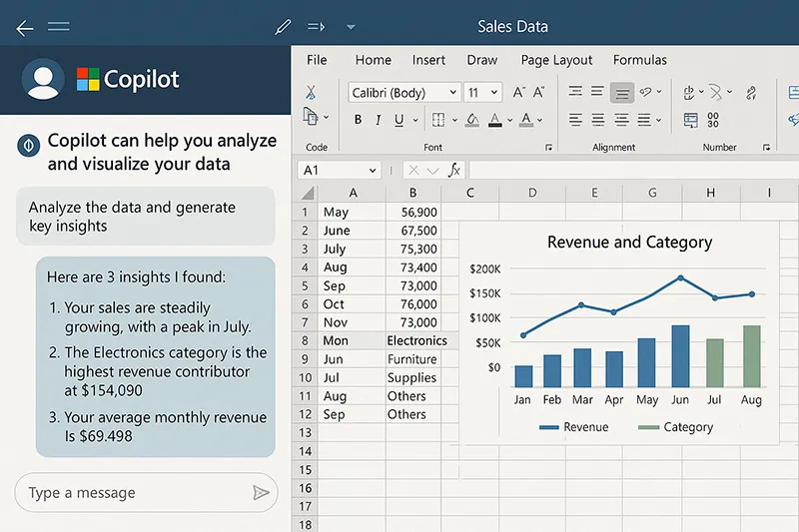799x532 pixels.
Task: Click the formula bar confirm checkmark icon
Action: click(432, 171)
